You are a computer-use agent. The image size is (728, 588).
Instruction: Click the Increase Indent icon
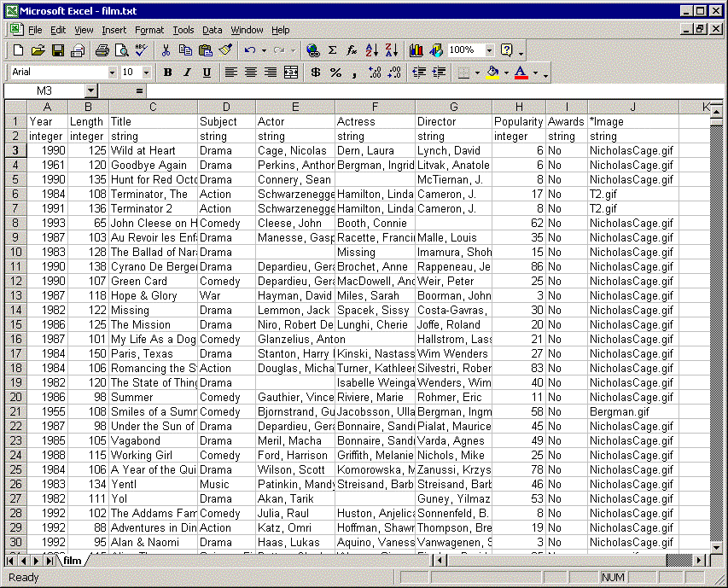pyautogui.click(x=439, y=73)
